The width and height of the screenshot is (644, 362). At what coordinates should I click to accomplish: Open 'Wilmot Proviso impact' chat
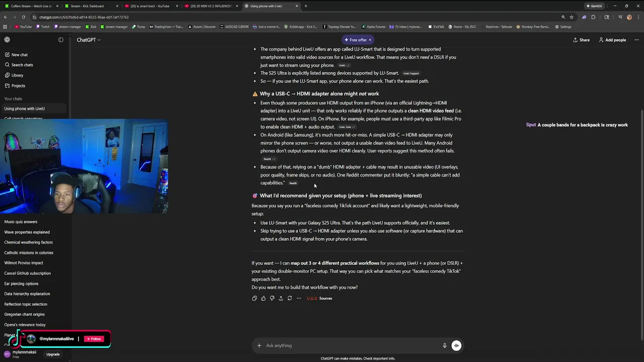34,263
